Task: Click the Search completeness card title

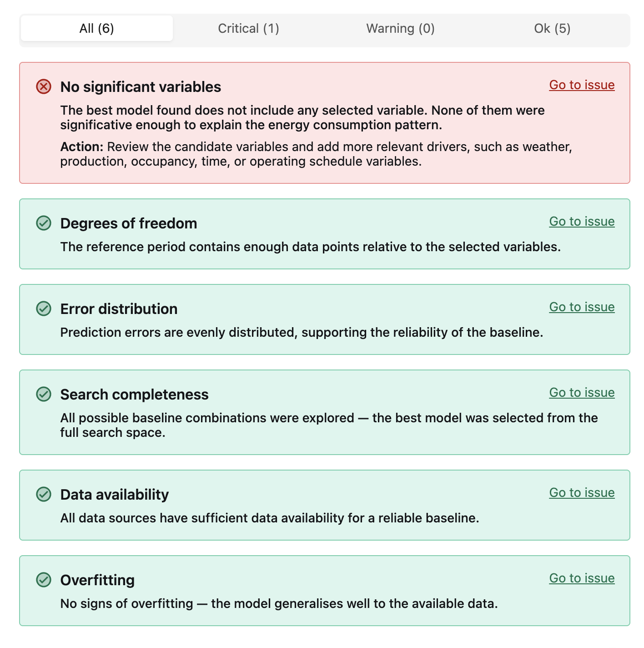Action: [x=134, y=395]
